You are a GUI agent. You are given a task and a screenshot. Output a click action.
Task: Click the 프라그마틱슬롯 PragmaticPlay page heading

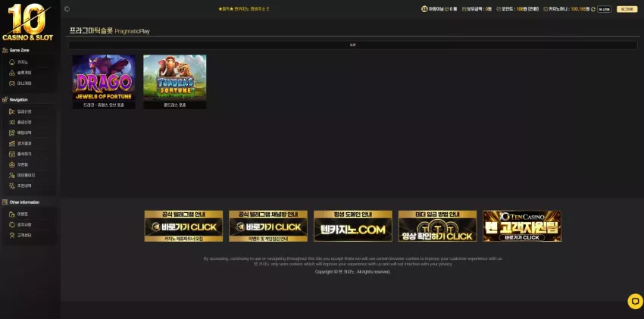click(x=109, y=31)
